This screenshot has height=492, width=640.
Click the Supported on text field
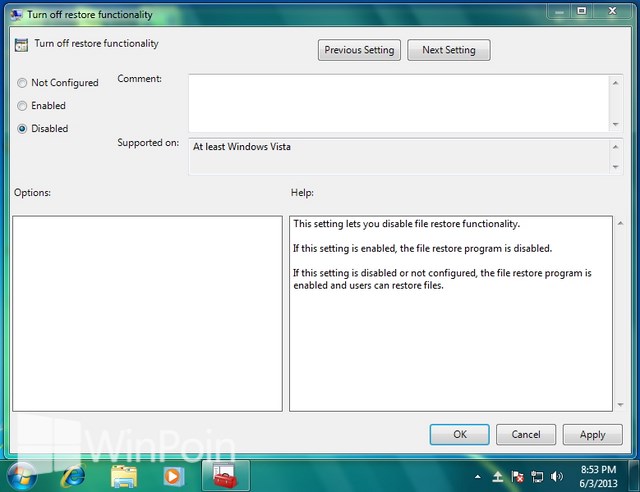coord(399,156)
